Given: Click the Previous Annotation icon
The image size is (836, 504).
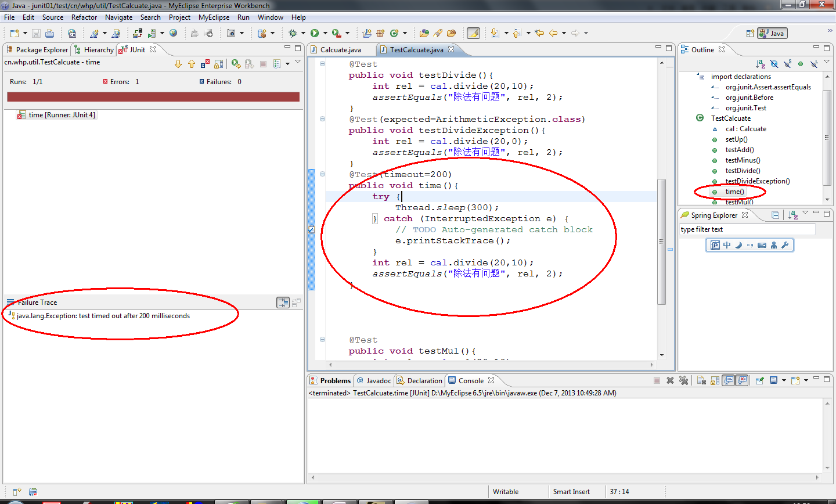Looking at the screenshot, I should (x=517, y=33).
